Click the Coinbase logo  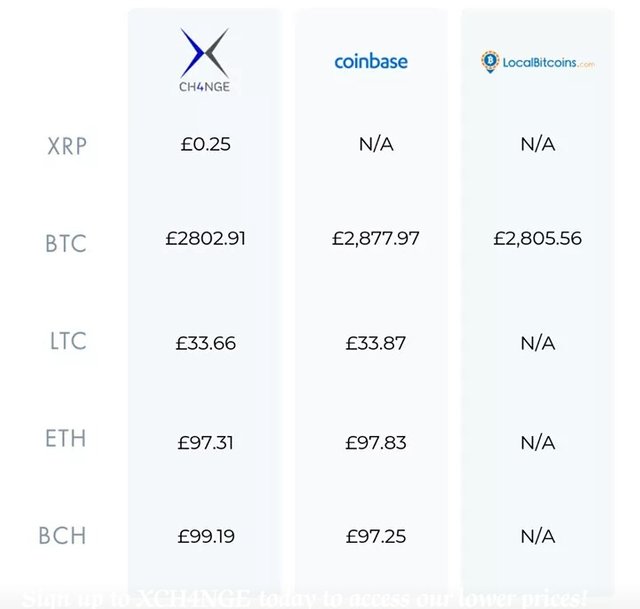[371, 62]
